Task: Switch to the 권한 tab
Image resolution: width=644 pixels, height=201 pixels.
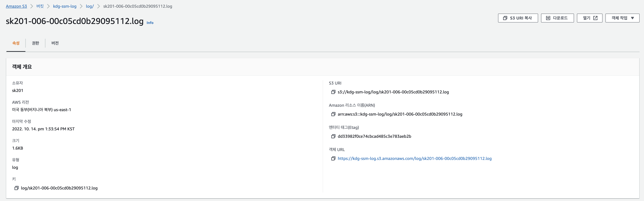Action: pos(35,43)
